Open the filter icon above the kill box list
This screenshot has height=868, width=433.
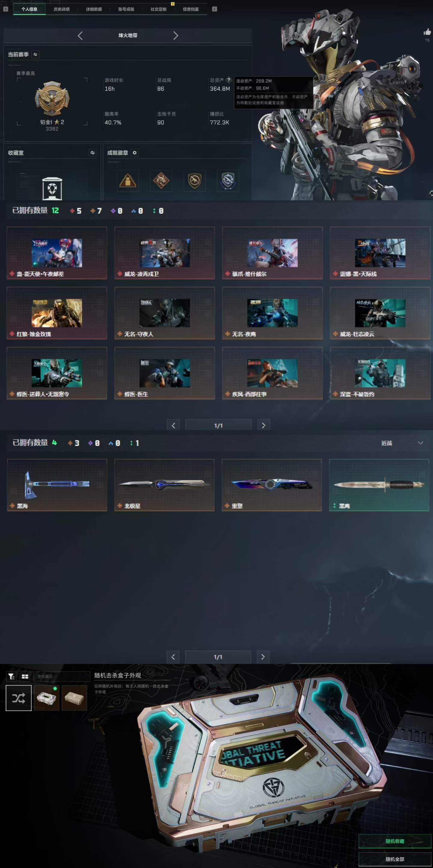pyautogui.click(x=11, y=676)
